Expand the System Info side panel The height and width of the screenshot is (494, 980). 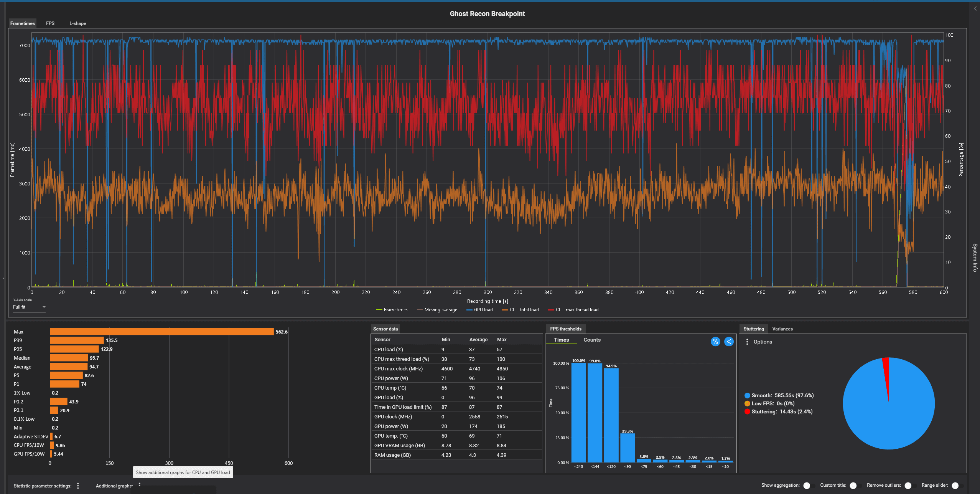[x=975, y=257]
